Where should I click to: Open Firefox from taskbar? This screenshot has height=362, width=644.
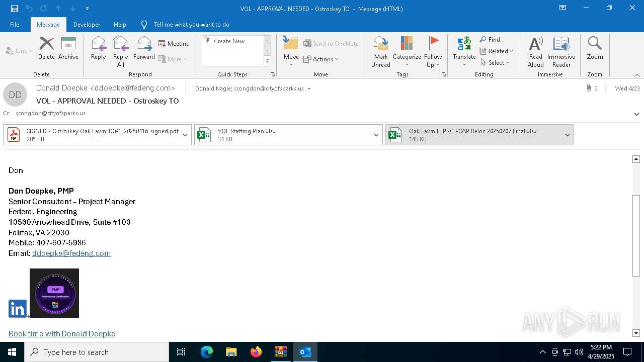(x=256, y=352)
